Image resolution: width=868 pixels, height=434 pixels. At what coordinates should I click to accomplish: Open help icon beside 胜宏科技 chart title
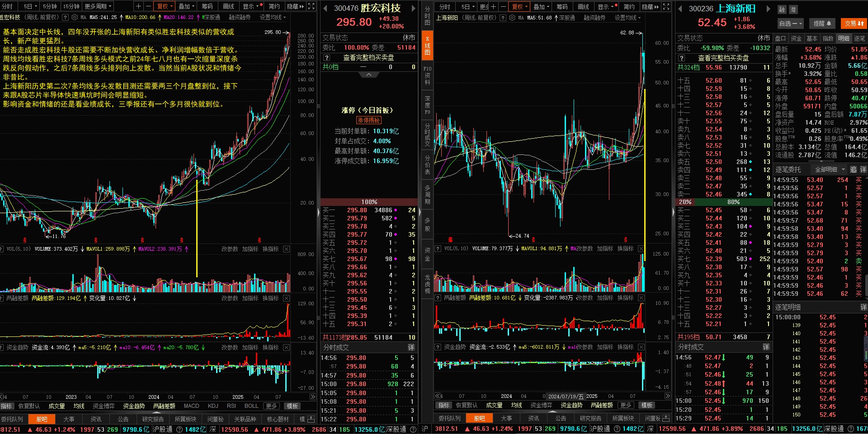(65, 18)
